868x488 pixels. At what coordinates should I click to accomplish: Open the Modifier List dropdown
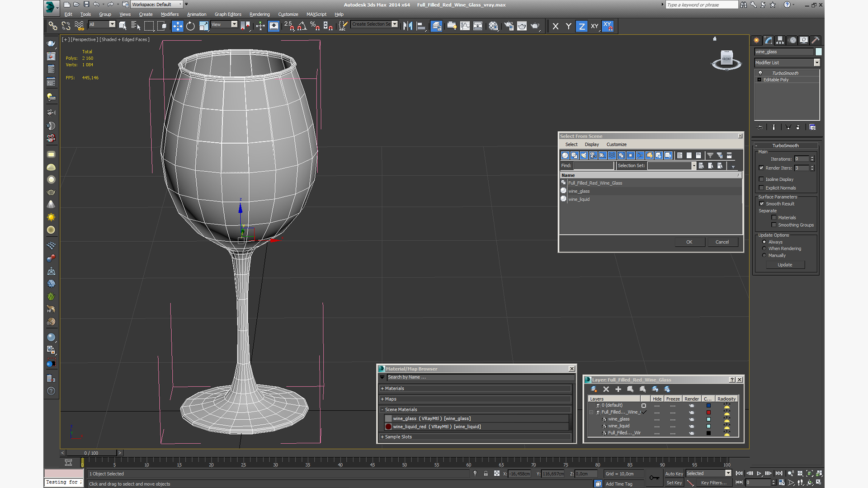click(x=816, y=63)
